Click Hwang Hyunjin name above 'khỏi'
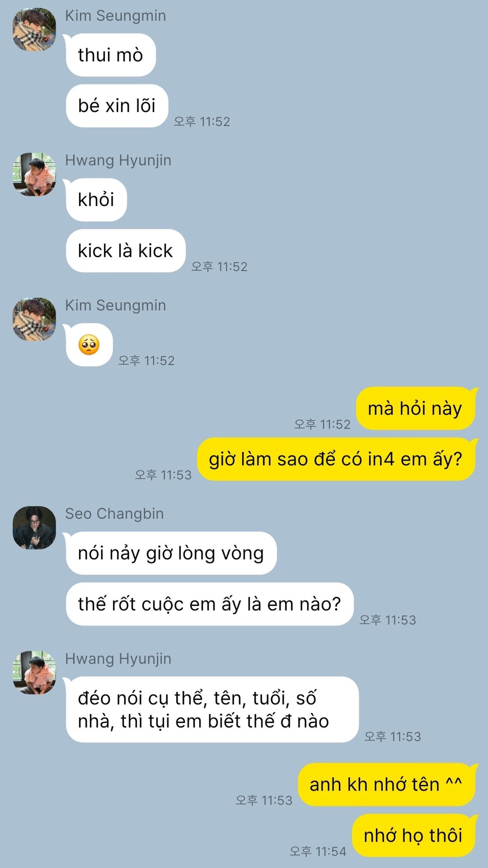 [118, 160]
